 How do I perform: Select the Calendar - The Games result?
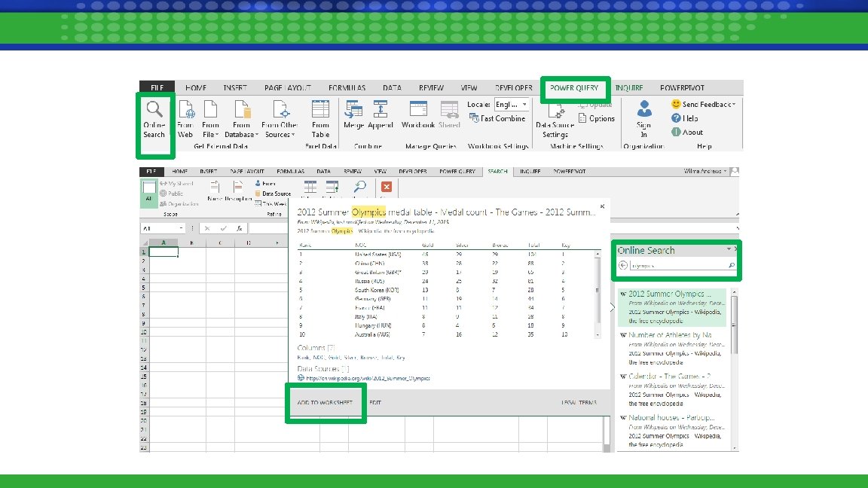671,389
